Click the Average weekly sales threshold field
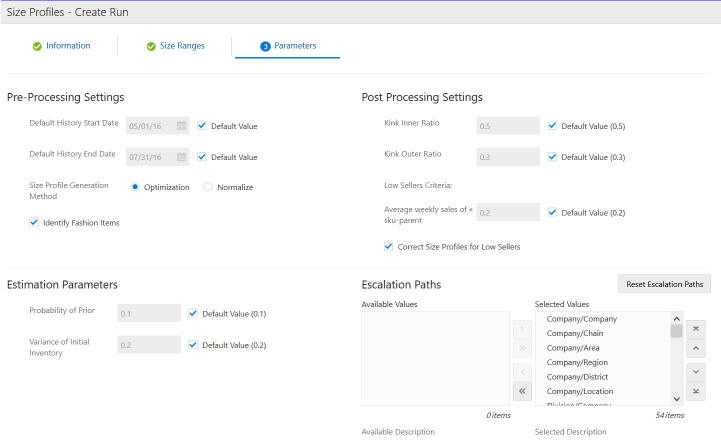Viewport: 721px width, 446px height. click(508, 212)
